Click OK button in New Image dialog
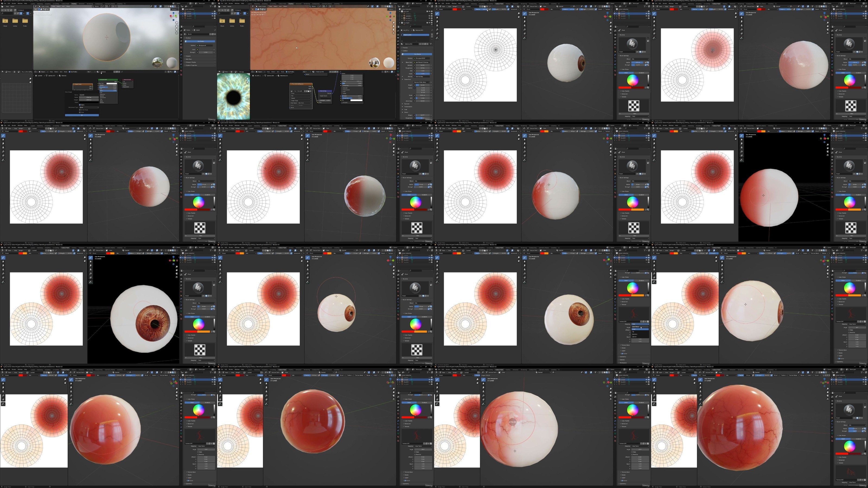868x488 pixels. click(x=82, y=115)
